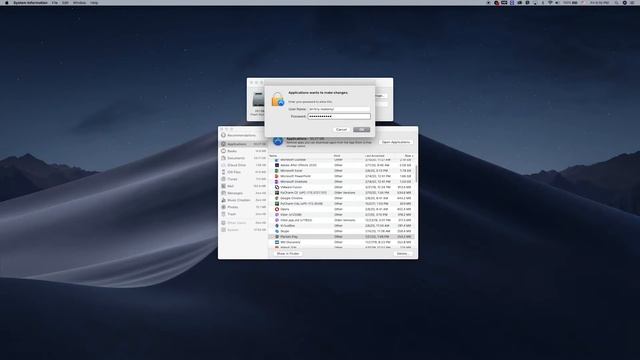Click the Open Applications button
The height and width of the screenshot is (360, 640).
pyautogui.click(x=396, y=142)
